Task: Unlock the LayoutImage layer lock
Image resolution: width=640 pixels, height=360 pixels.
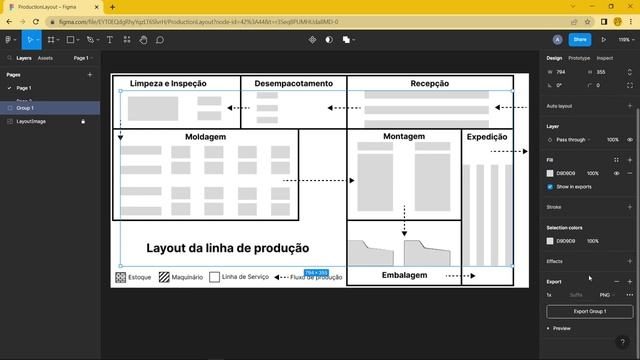Action: click(x=83, y=121)
